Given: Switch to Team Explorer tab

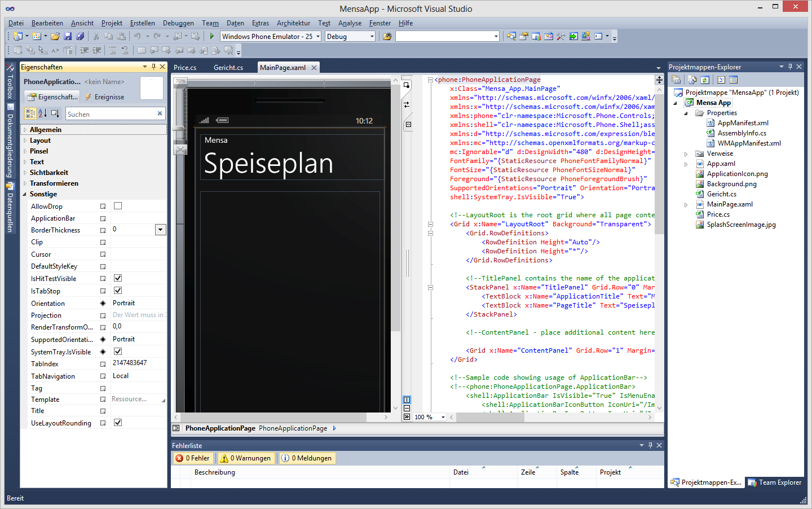Looking at the screenshot, I should pyautogui.click(x=775, y=482).
